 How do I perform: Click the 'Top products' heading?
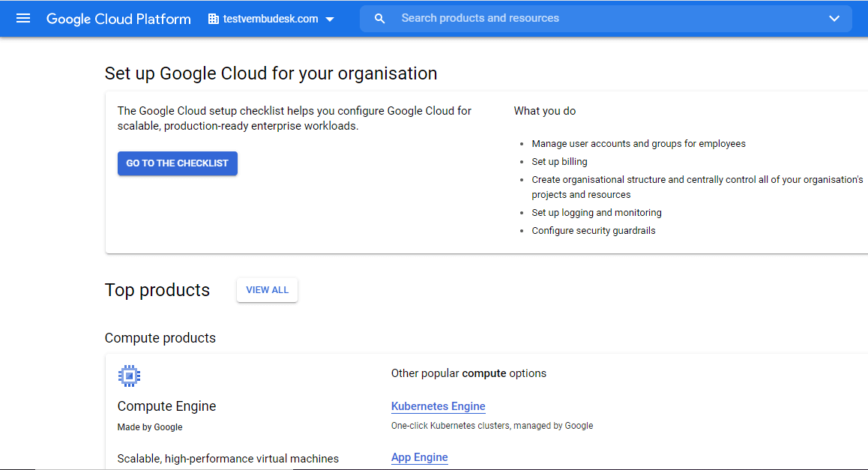[x=157, y=290]
